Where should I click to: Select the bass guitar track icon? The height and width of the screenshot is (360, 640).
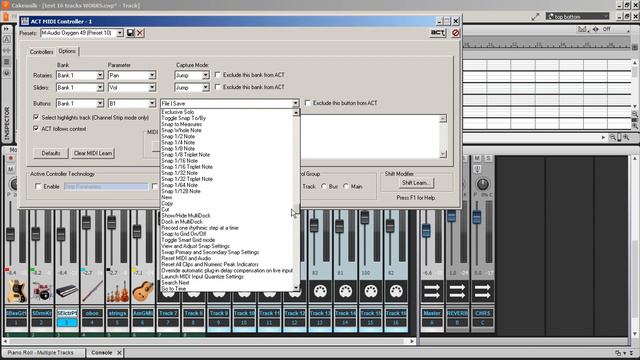tap(17, 291)
